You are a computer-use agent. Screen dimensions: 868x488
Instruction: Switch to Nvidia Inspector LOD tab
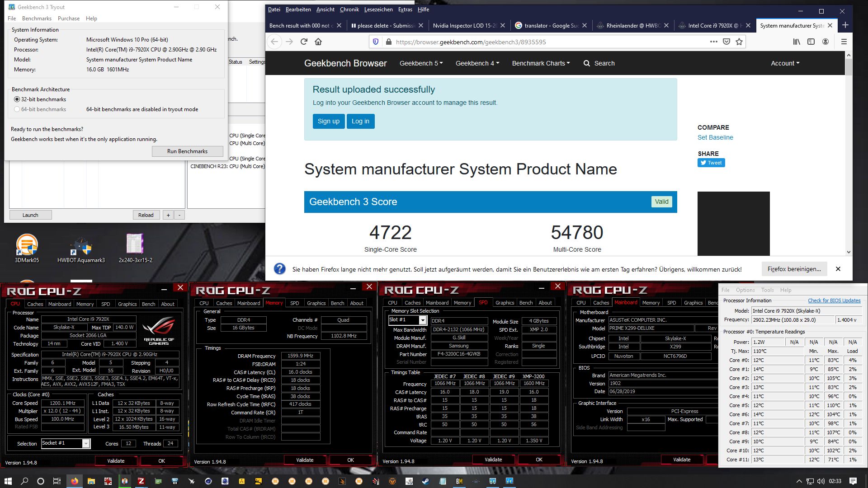pyautogui.click(x=465, y=26)
